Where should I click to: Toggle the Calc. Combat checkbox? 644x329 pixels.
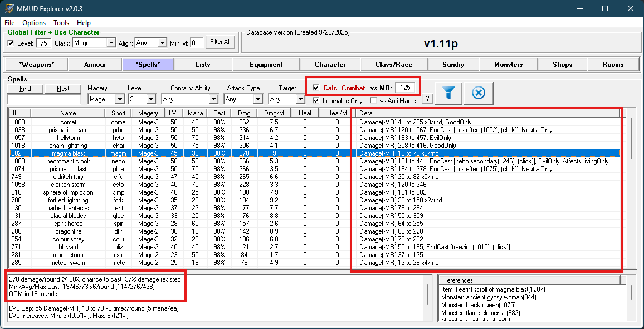pos(316,88)
